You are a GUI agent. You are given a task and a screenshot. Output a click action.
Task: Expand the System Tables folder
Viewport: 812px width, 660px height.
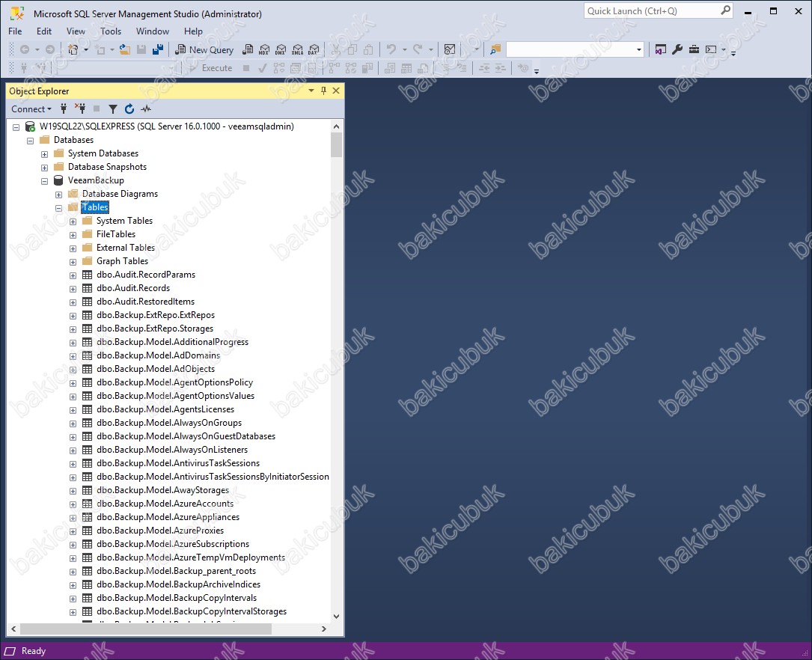(x=73, y=221)
